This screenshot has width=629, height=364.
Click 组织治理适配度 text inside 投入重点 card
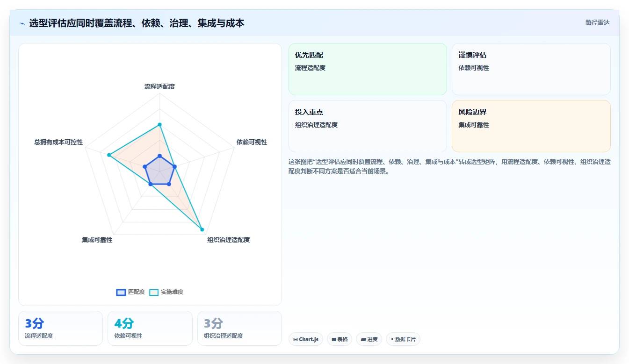(x=316, y=125)
